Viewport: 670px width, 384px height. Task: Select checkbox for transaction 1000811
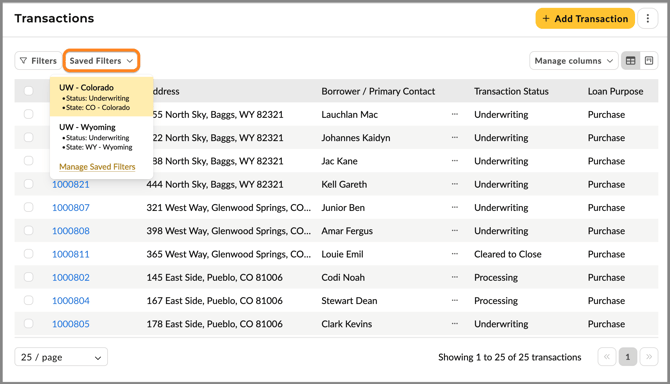pyautogui.click(x=29, y=254)
